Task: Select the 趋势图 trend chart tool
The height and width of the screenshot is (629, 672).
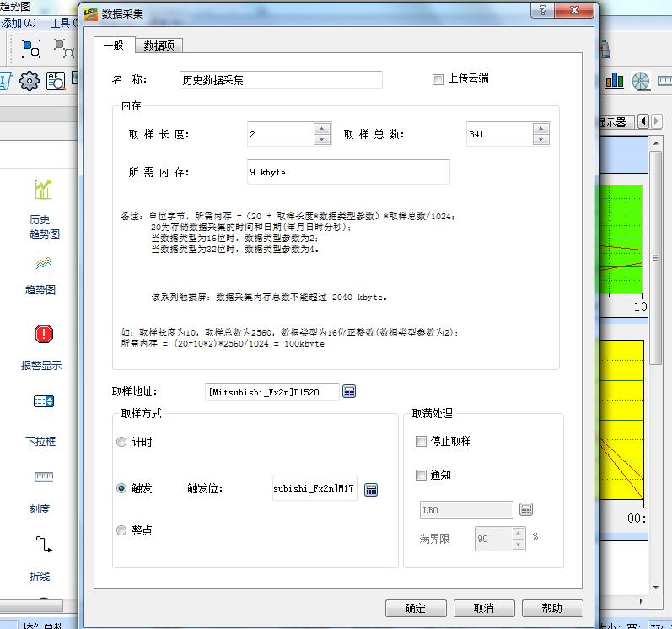Action: coord(43,264)
